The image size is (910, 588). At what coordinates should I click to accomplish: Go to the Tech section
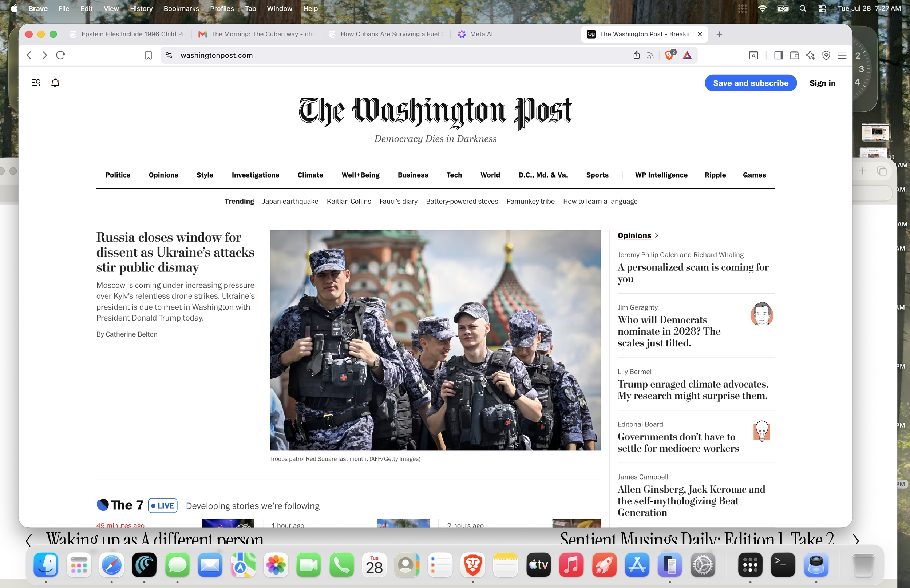tap(454, 175)
